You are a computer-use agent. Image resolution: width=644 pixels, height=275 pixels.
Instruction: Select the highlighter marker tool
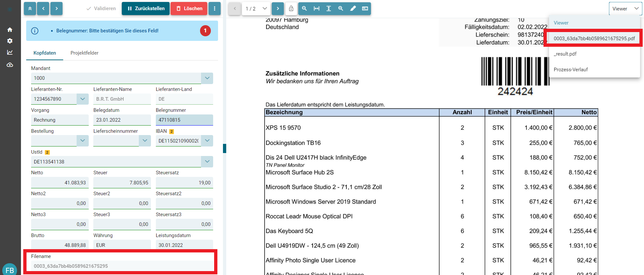click(x=353, y=9)
